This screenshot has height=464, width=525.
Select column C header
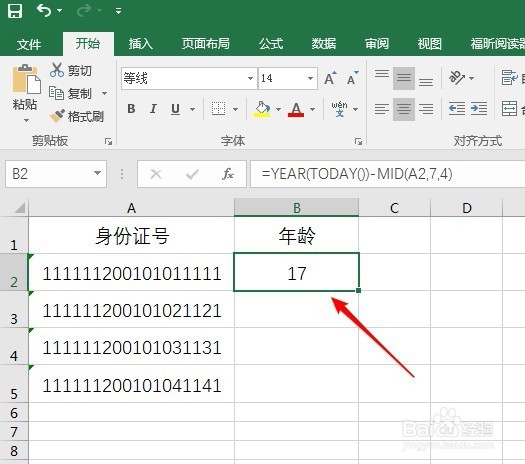(x=394, y=208)
